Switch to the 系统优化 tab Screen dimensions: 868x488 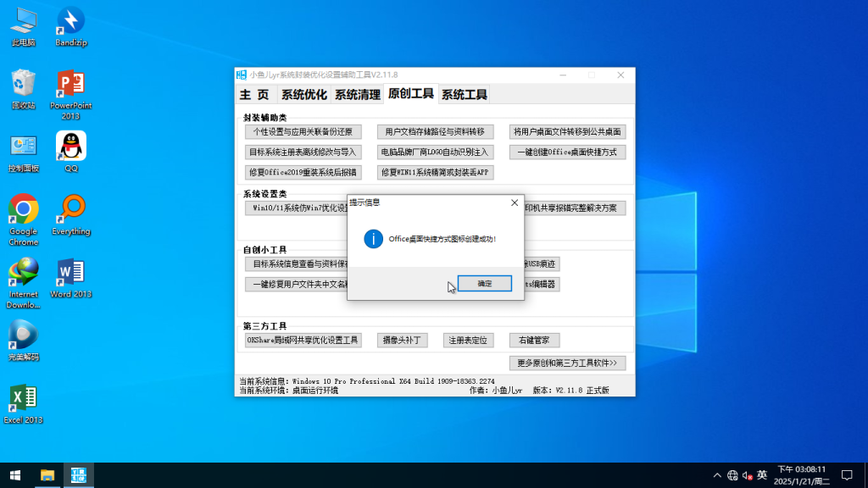pos(303,95)
